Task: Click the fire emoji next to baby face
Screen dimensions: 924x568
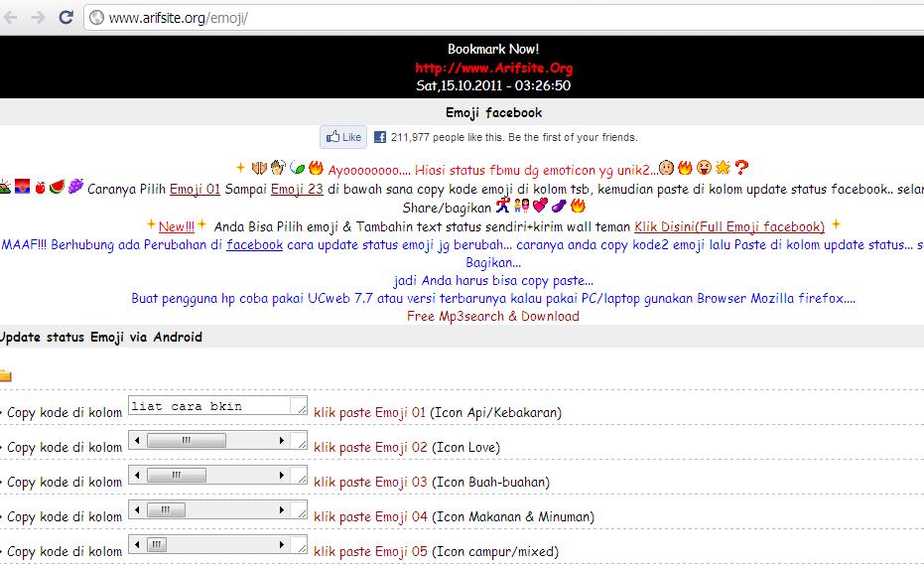Action: 685,168
